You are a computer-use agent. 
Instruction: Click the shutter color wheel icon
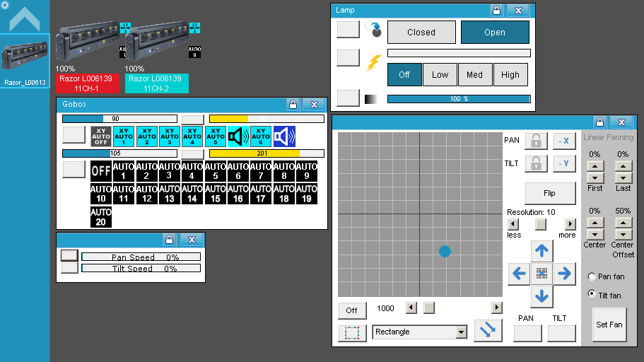pyautogui.click(x=373, y=29)
